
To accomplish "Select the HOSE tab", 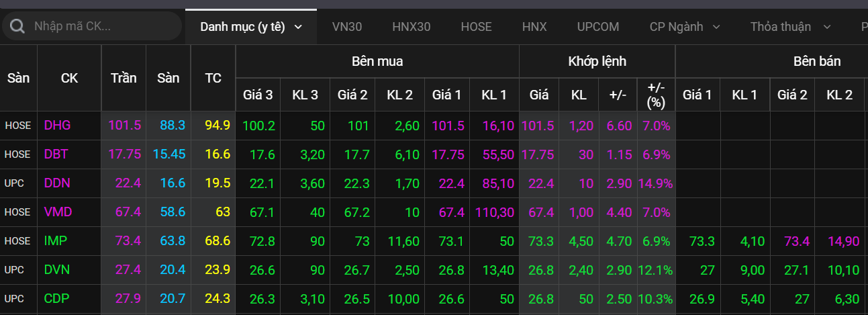I will (476, 27).
